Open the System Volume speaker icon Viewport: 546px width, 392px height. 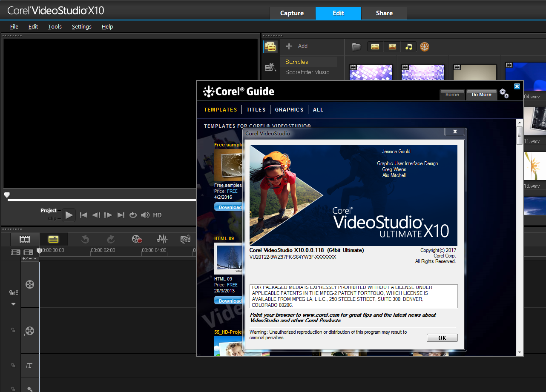coord(145,215)
